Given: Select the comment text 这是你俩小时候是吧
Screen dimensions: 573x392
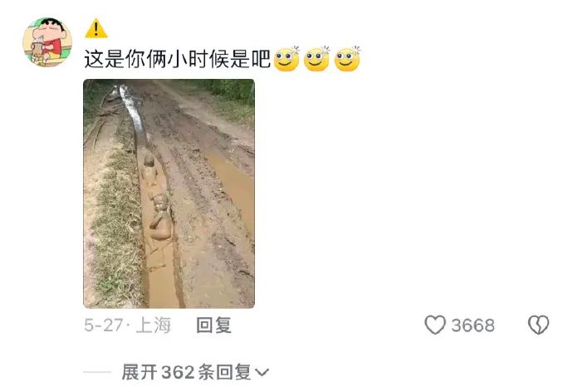Looking at the screenshot, I should click(x=177, y=59).
